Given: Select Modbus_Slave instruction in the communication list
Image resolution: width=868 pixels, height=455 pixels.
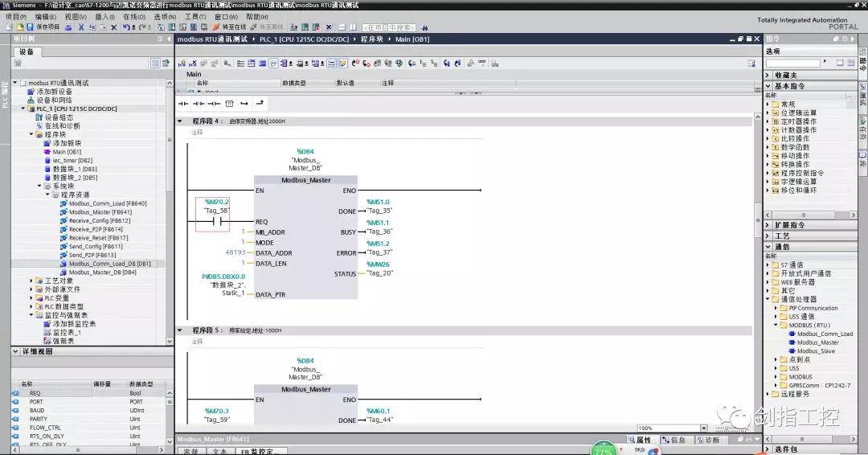Looking at the screenshot, I should [815, 351].
